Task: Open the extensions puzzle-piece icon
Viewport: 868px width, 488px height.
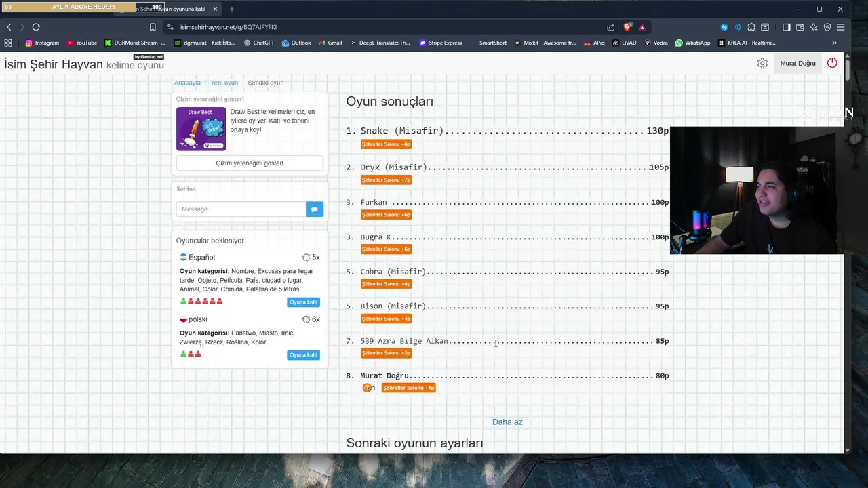Action: (751, 27)
